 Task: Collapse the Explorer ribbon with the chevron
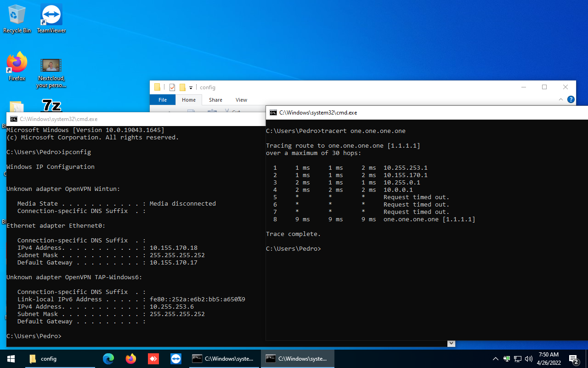coord(560,99)
